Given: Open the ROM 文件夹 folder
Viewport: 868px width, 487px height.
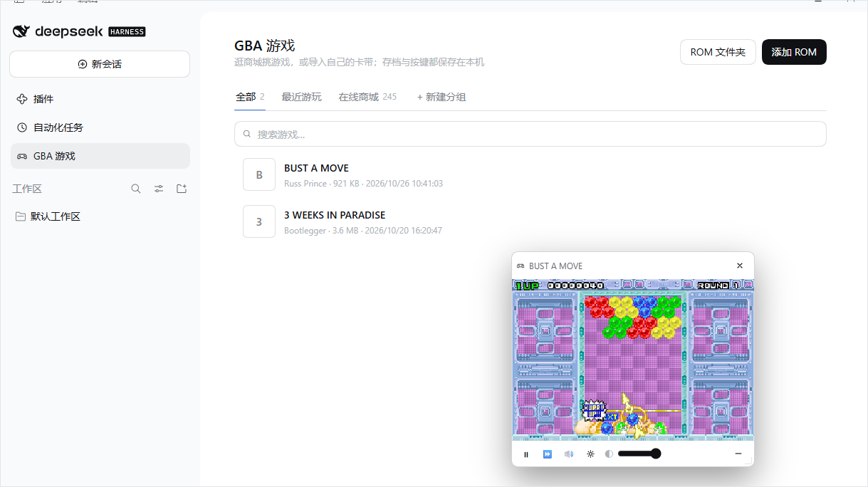Looking at the screenshot, I should (x=718, y=52).
